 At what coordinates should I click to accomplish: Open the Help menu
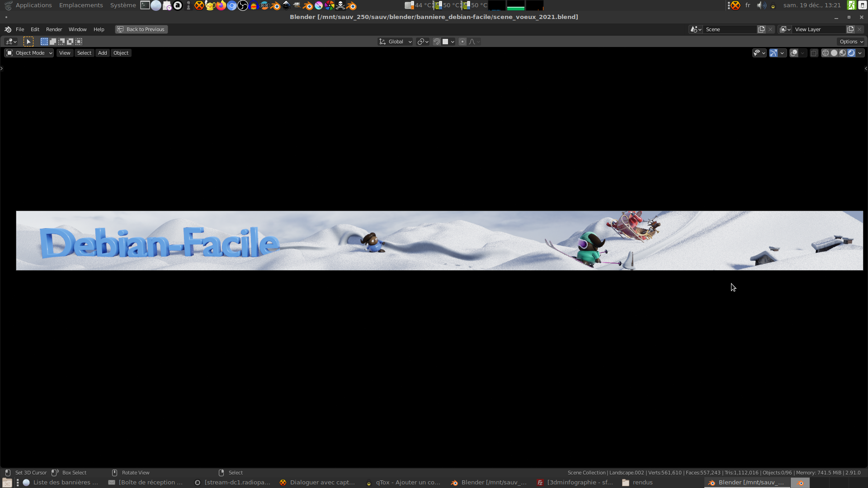pyautogui.click(x=99, y=29)
